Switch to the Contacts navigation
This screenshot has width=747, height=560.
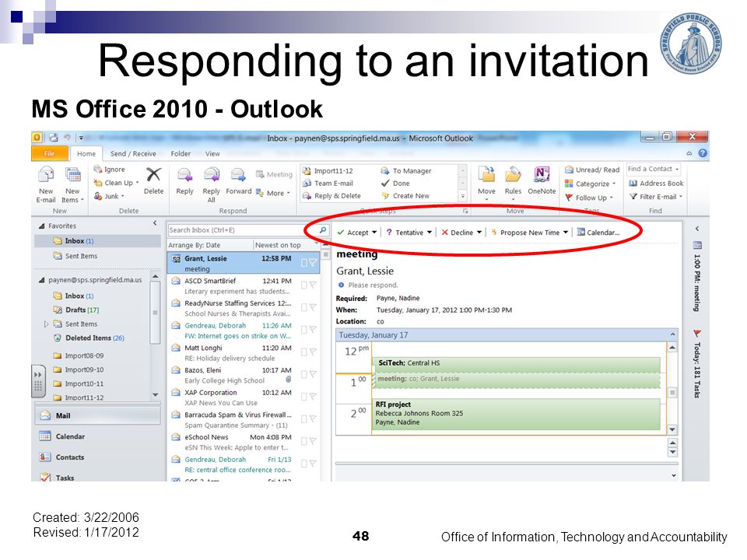tap(97, 457)
